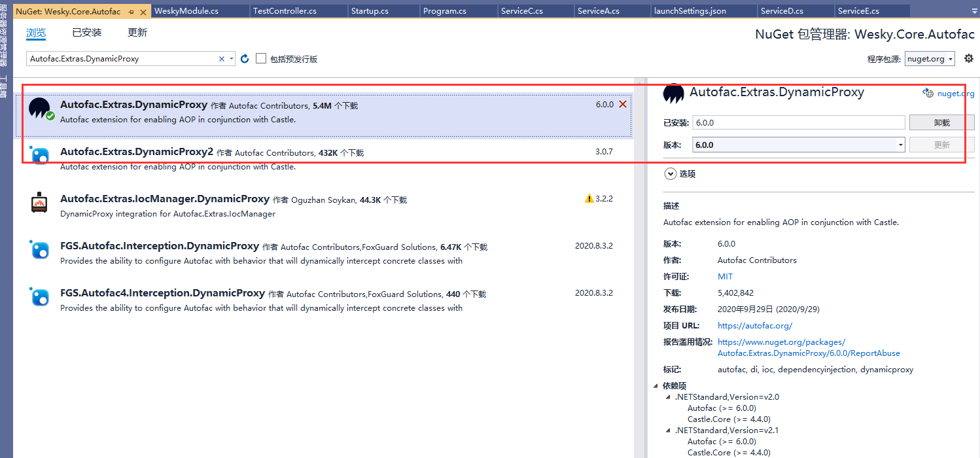The height and width of the screenshot is (458, 980).
Task: Click the installed version 6.0.0 field
Action: [x=799, y=122]
